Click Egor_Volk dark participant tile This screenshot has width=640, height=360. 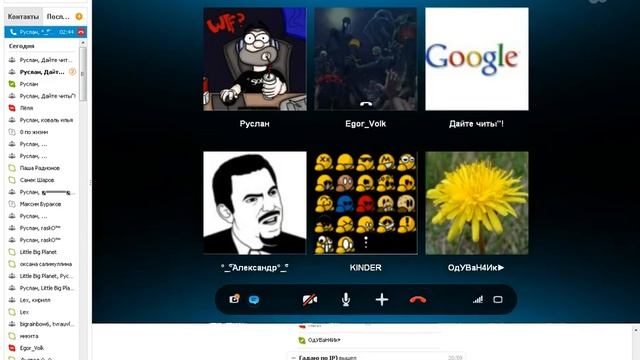(x=366, y=59)
